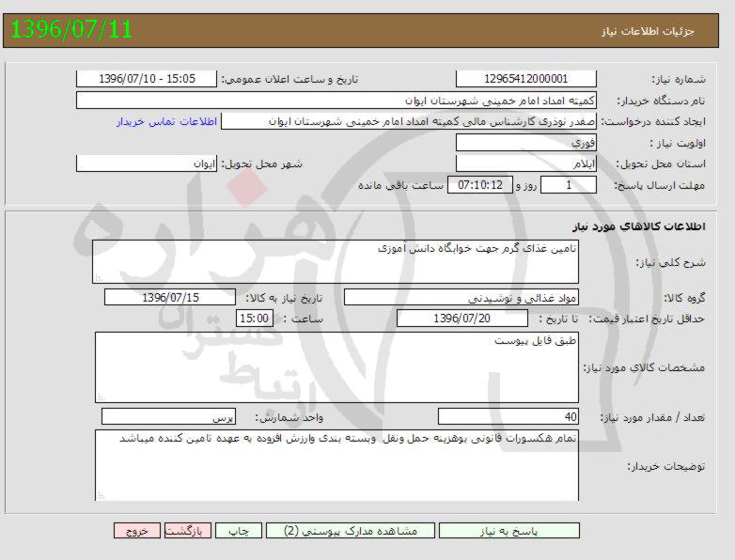Click the خروج exit button

[x=137, y=531]
